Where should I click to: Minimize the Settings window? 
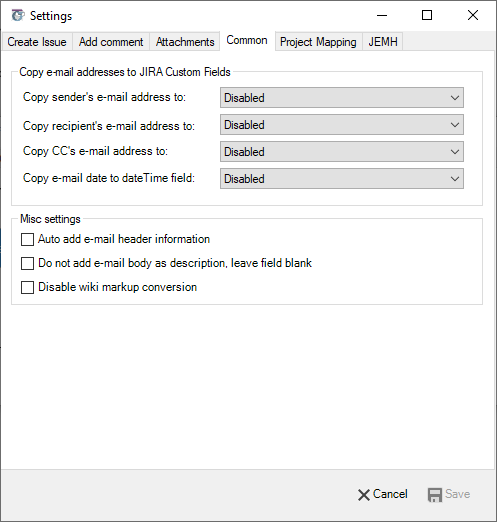click(382, 15)
